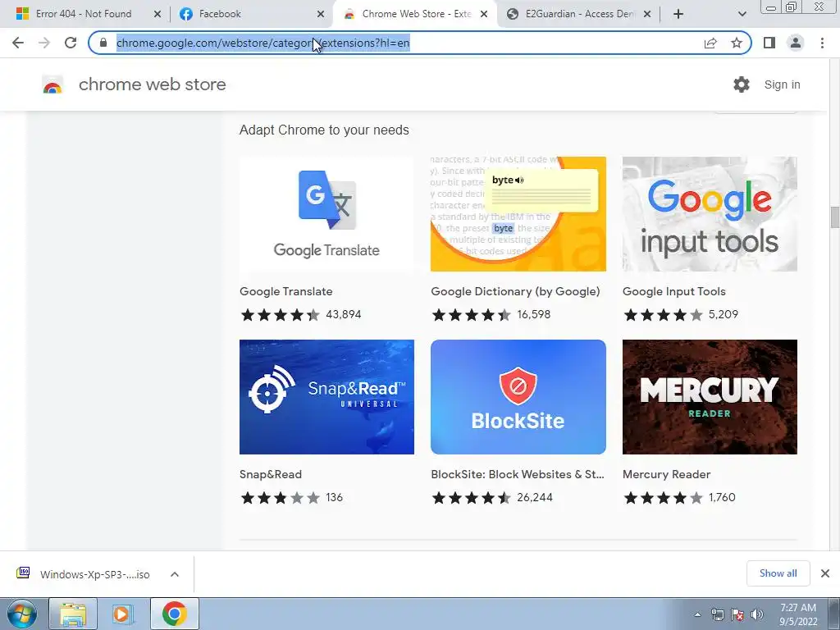Click the Chrome taskbar icon
The image size is (840, 630).
(x=174, y=614)
